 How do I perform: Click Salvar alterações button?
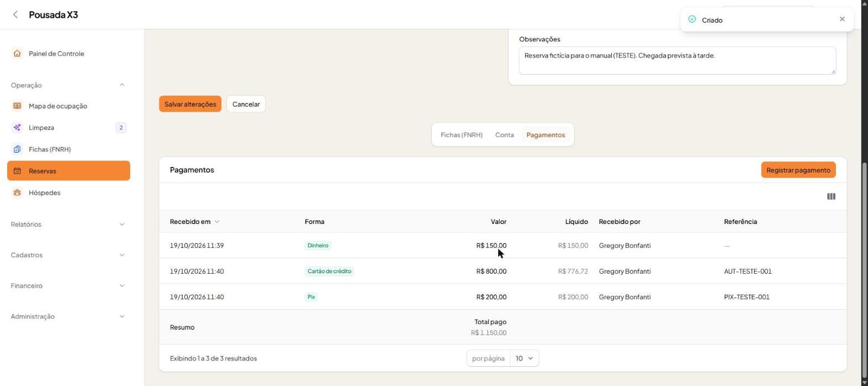tap(190, 104)
